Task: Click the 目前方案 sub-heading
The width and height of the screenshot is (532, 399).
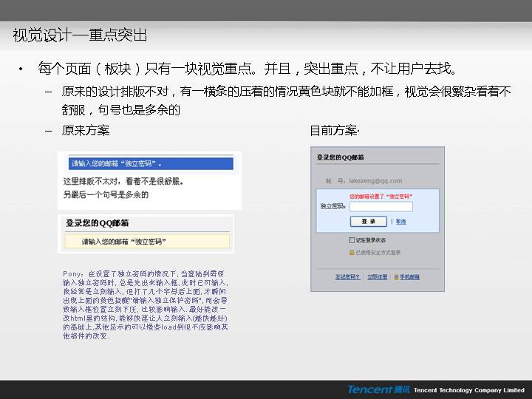Action: click(333, 131)
